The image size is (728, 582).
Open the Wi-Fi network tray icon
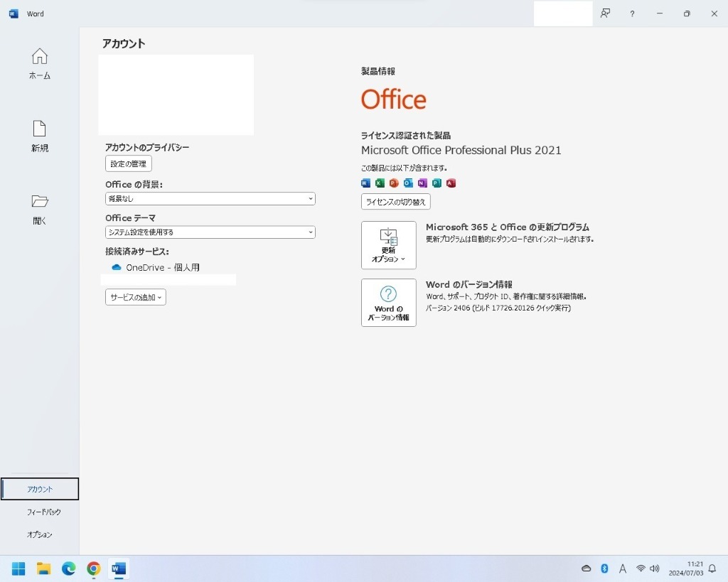pos(641,568)
